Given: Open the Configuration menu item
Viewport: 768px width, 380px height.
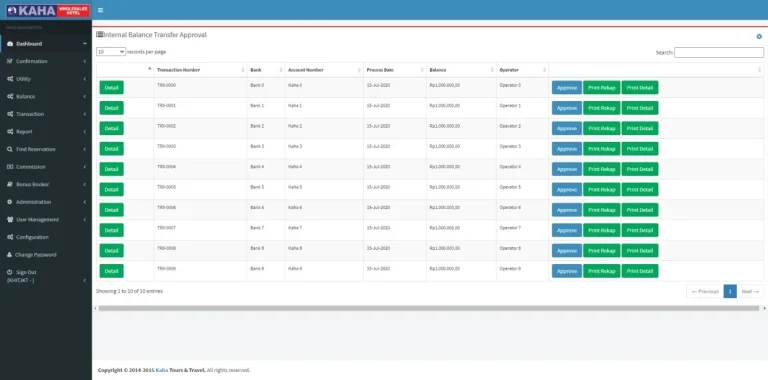Looking at the screenshot, I should point(46,237).
